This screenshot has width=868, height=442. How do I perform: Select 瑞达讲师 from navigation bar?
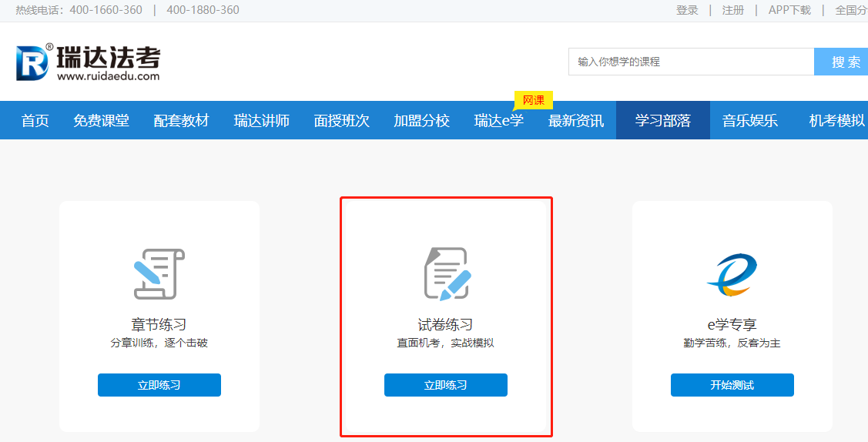coord(261,120)
